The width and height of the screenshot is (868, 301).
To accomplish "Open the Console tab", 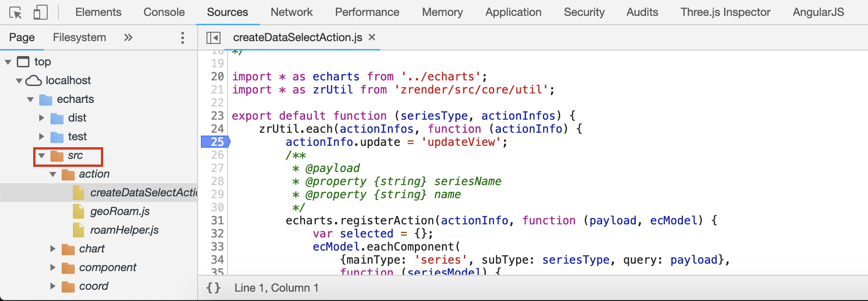I will 164,12.
